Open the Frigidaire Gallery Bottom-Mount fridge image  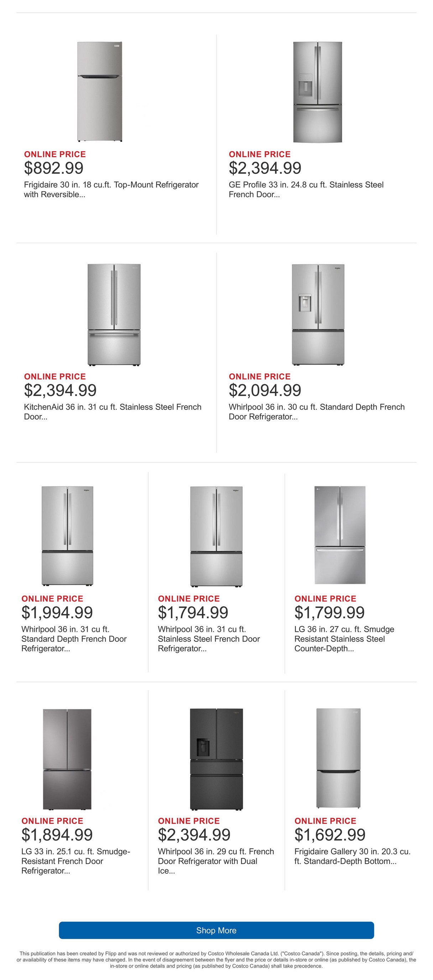coord(338,758)
